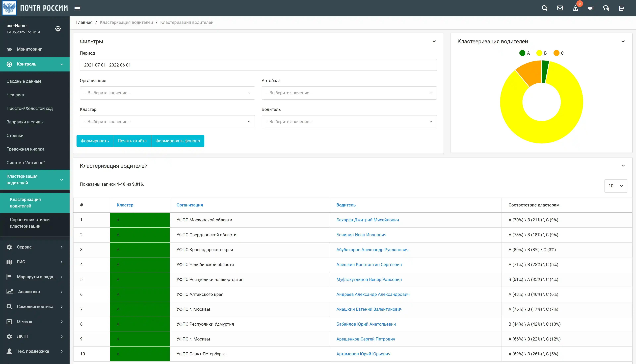Click the Формировать фоново button
Viewport: 636px width, 364px height.
pyautogui.click(x=178, y=141)
